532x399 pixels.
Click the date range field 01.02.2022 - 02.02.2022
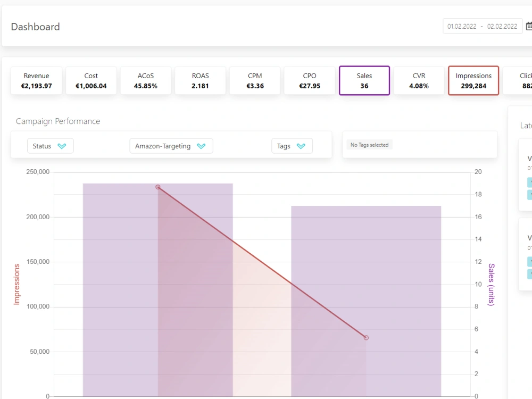click(x=482, y=26)
